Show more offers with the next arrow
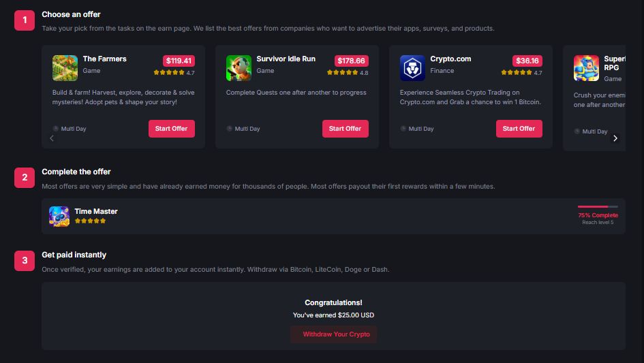 tap(615, 138)
